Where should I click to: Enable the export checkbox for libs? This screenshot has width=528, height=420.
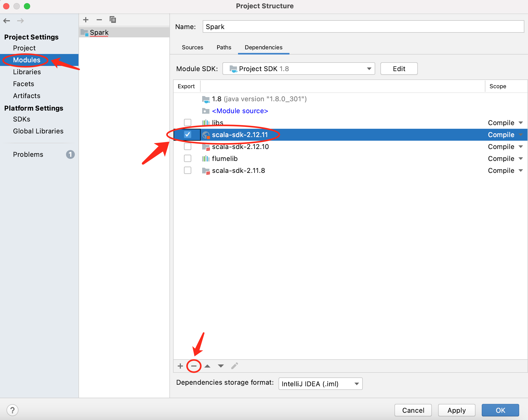click(x=188, y=123)
